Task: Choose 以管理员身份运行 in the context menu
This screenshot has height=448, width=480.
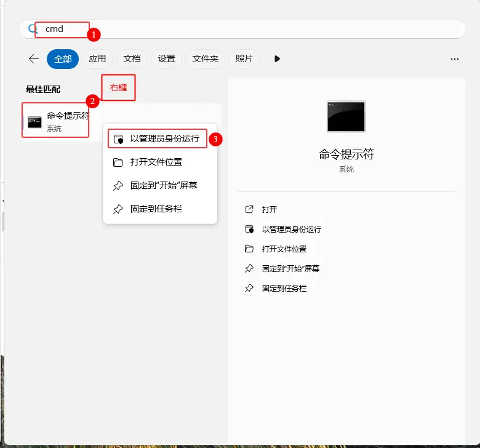Action: [x=164, y=139]
